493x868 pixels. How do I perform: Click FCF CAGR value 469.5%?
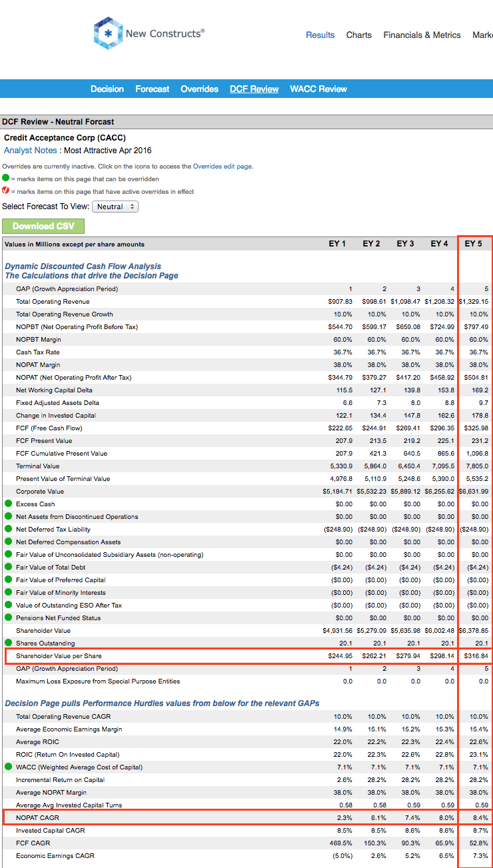tap(341, 843)
